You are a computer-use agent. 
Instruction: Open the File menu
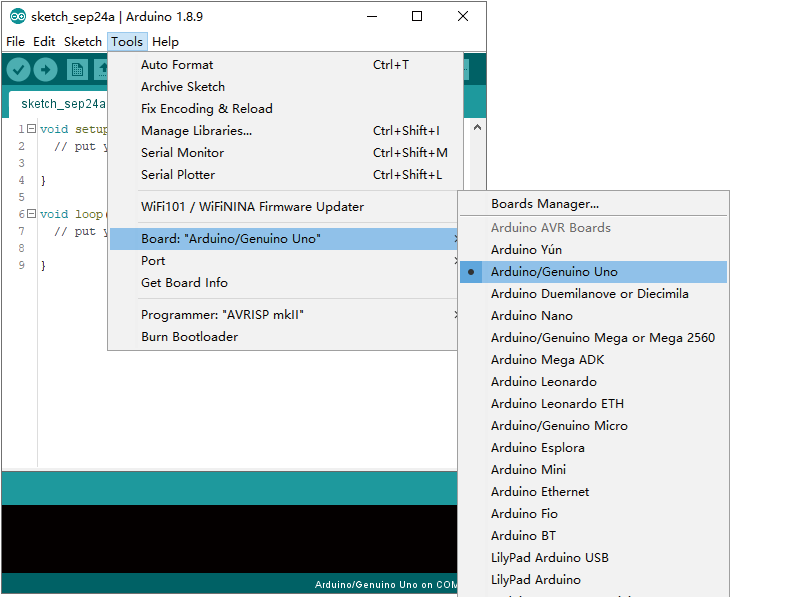pos(15,41)
